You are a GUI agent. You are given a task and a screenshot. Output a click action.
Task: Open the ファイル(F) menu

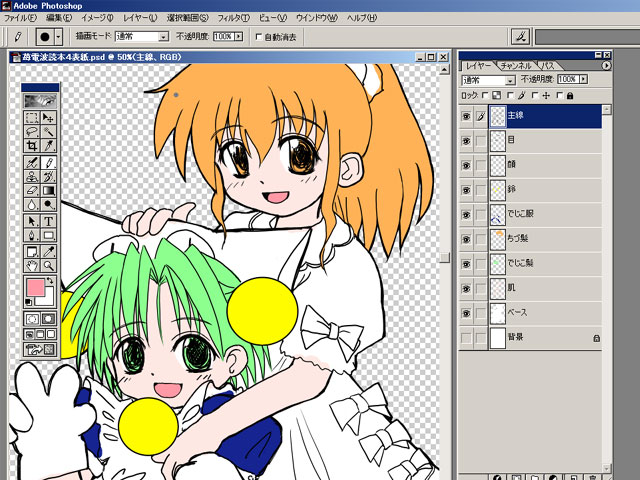(x=20, y=18)
